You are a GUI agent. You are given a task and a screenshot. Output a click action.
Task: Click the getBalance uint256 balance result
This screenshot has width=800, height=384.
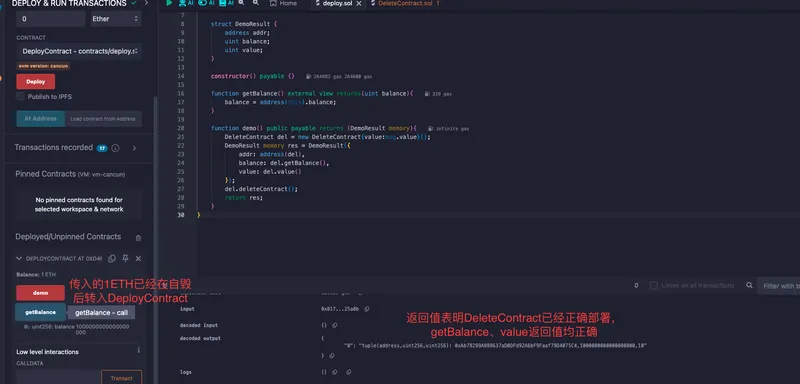coord(77,329)
